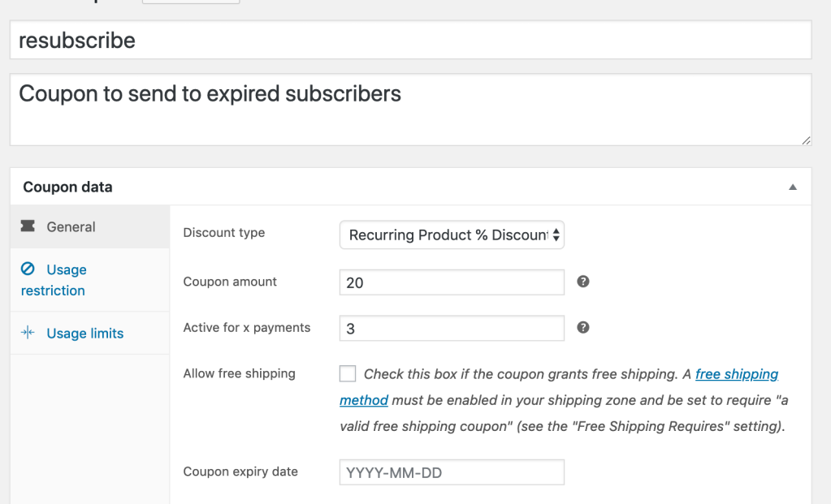
Task: Enable the Allow free shipping checkbox
Action: pos(348,374)
